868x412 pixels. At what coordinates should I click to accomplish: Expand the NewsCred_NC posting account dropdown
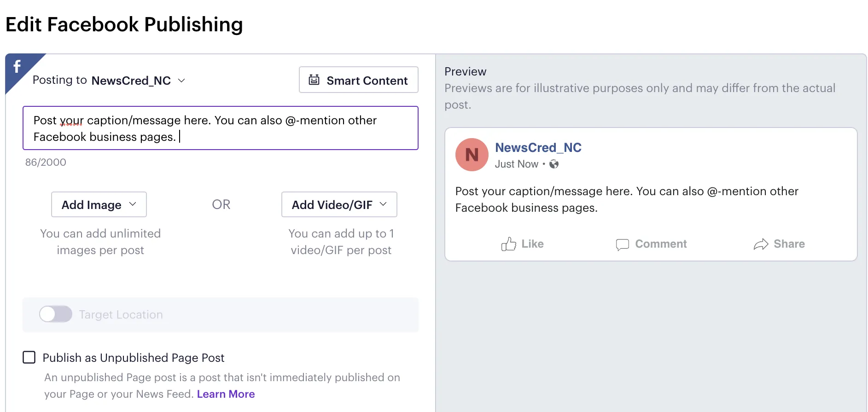click(138, 81)
